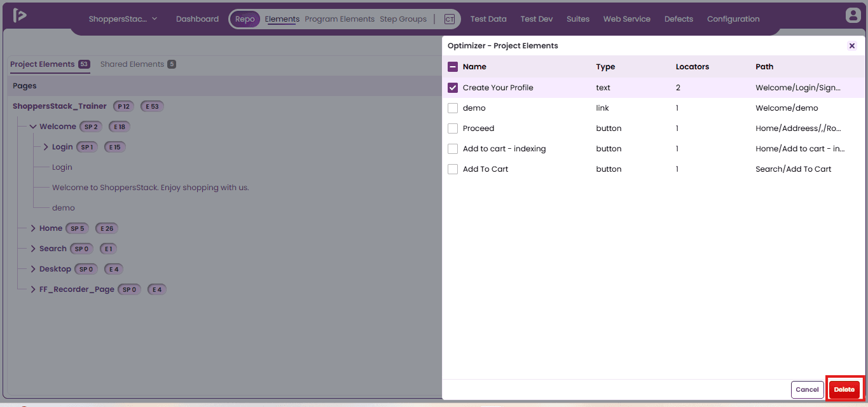Screen dimensions: 868x407
Task: Click the Cancel button
Action: click(x=807, y=389)
